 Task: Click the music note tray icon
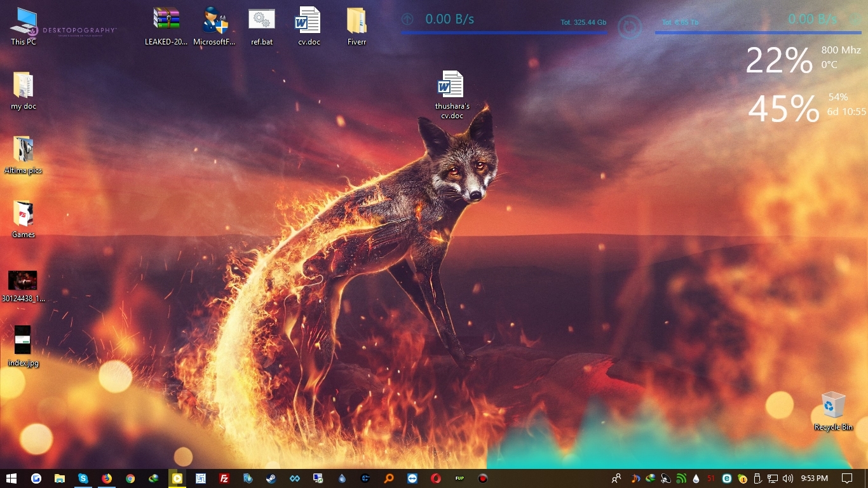635,478
